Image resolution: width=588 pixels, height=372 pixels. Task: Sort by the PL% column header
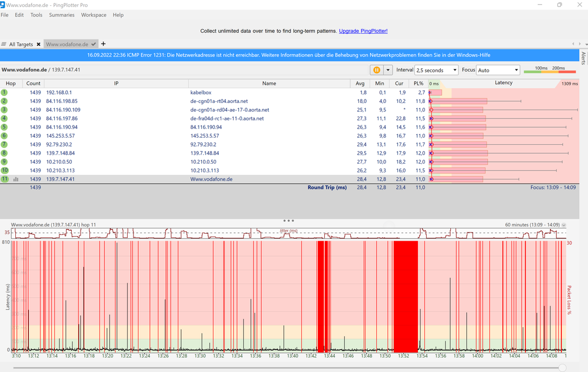tap(418, 84)
